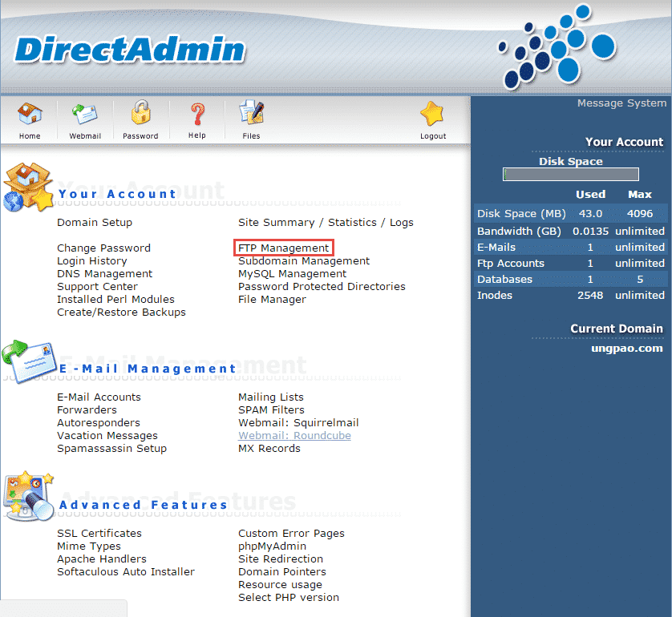Open Vacation Messages
The width and height of the screenshot is (672, 617).
pos(107,436)
